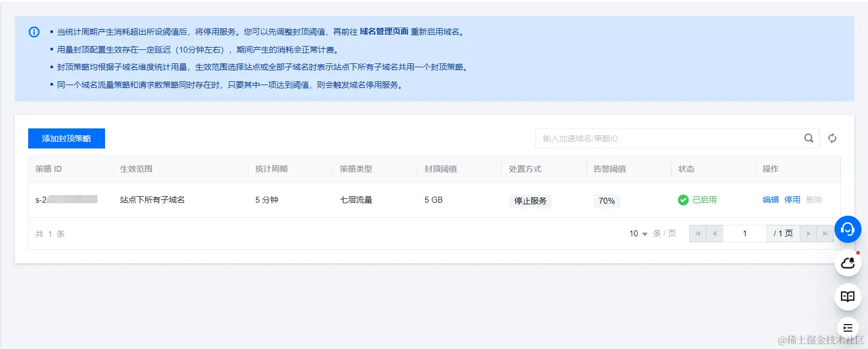Image resolution: width=868 pixels, height=349 pixels.
Task: Go to last page
Action: click(x=825, y=234)
